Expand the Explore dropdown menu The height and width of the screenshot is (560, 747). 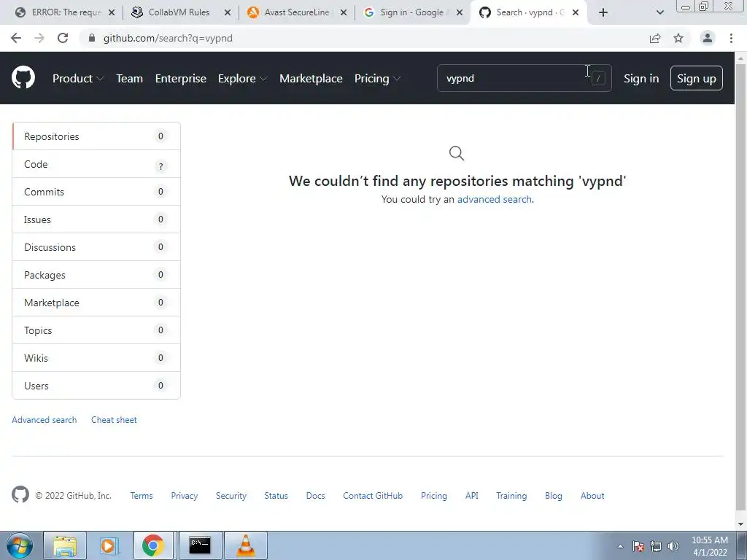[242, 79]
